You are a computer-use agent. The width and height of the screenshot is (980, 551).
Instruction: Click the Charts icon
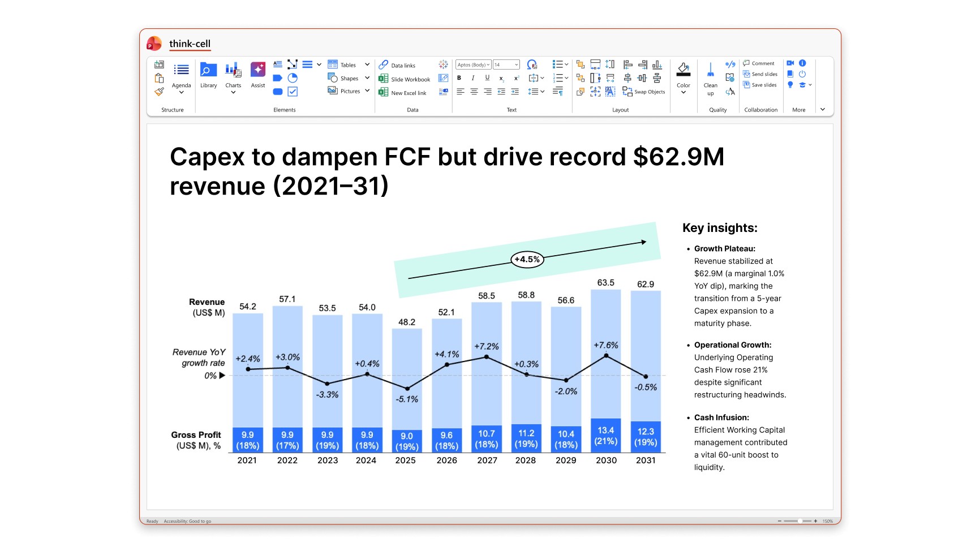pos(233,70)
